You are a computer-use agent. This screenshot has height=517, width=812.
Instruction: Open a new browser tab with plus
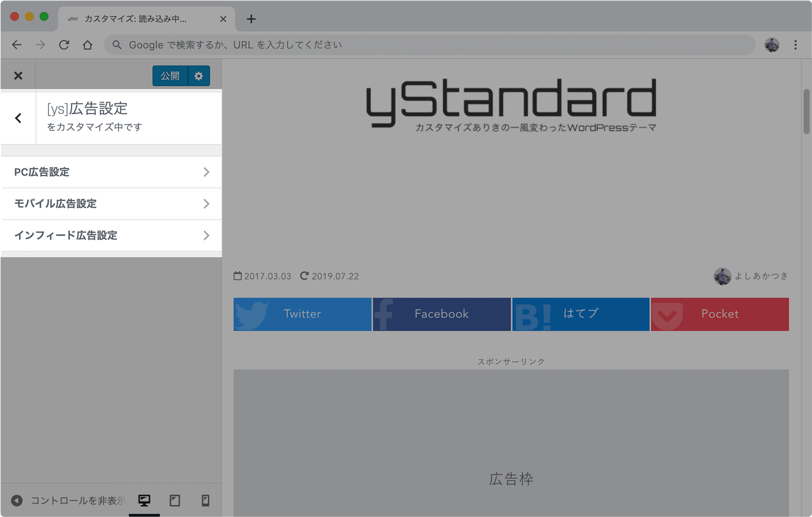pyautogui.click(x=251, y=19)
